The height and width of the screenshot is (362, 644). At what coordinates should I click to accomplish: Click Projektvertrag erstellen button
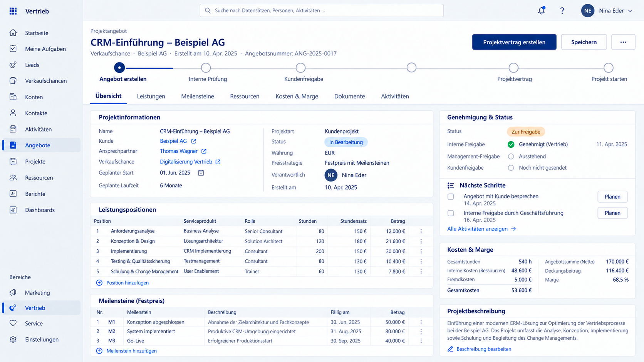514,42
